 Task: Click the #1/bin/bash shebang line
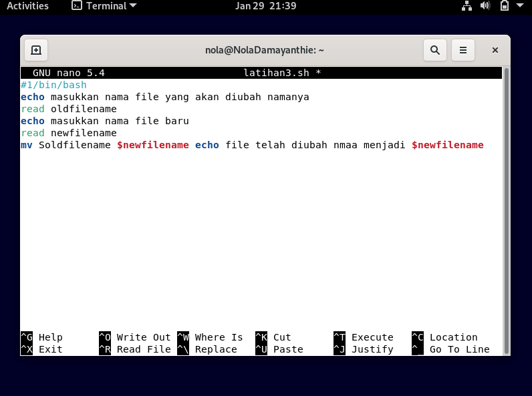pos(53,85)
